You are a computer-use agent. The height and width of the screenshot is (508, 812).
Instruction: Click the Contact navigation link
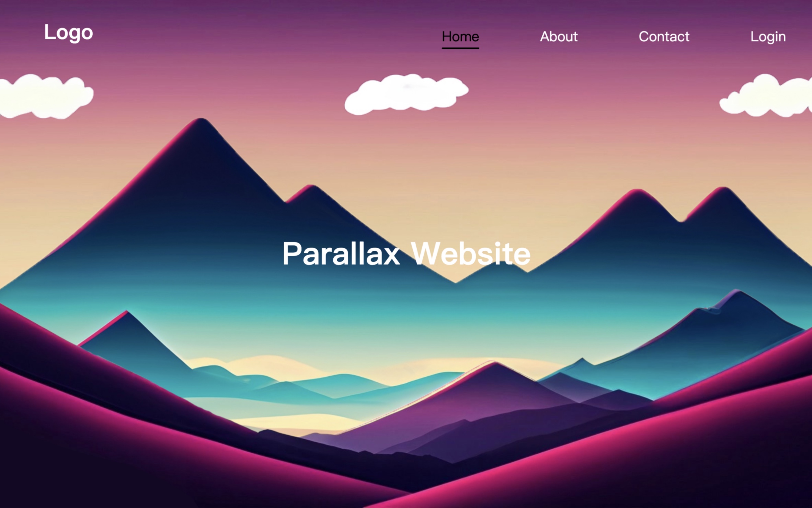(x=664, y=36)
